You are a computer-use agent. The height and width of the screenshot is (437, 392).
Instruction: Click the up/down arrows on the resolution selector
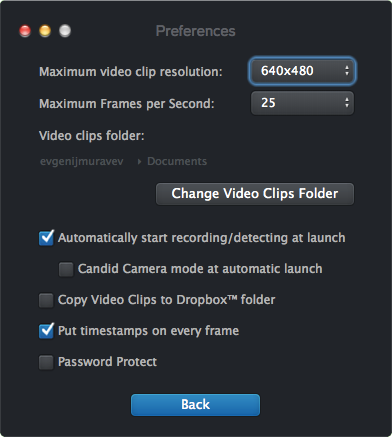click(347, 71)
